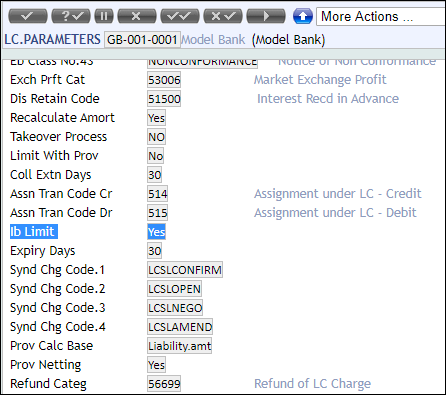Click the Takeover Process NO field
Image resolution: width=446 pixels, height=395 pixels.
(x=156, y=137)
